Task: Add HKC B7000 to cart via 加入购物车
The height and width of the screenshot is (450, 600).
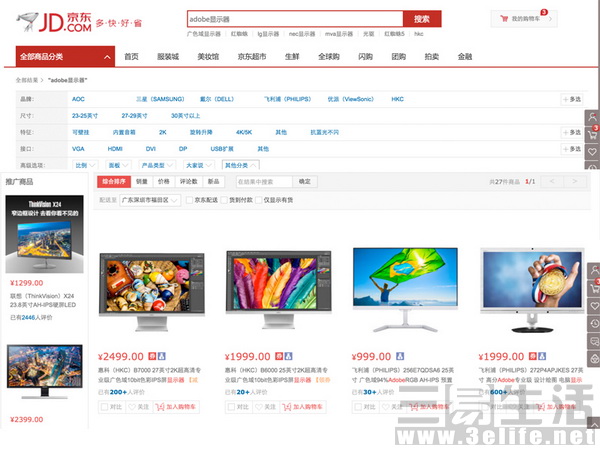Action: (176, 407)
